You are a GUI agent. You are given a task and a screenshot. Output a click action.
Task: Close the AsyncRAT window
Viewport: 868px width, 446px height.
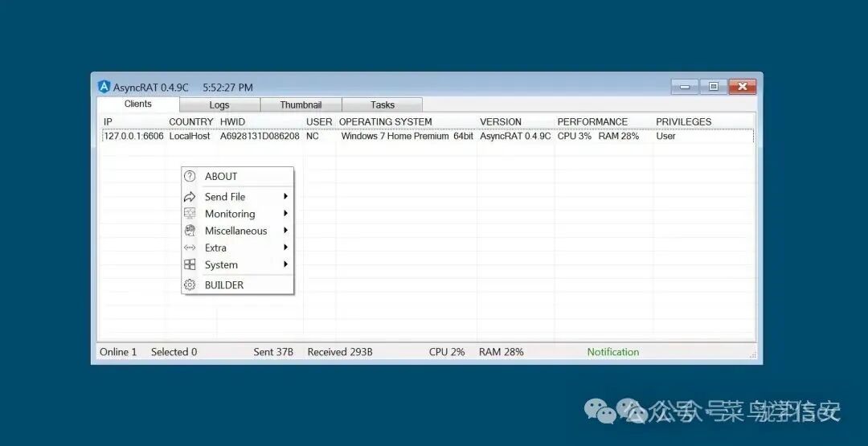click(743, 87)
